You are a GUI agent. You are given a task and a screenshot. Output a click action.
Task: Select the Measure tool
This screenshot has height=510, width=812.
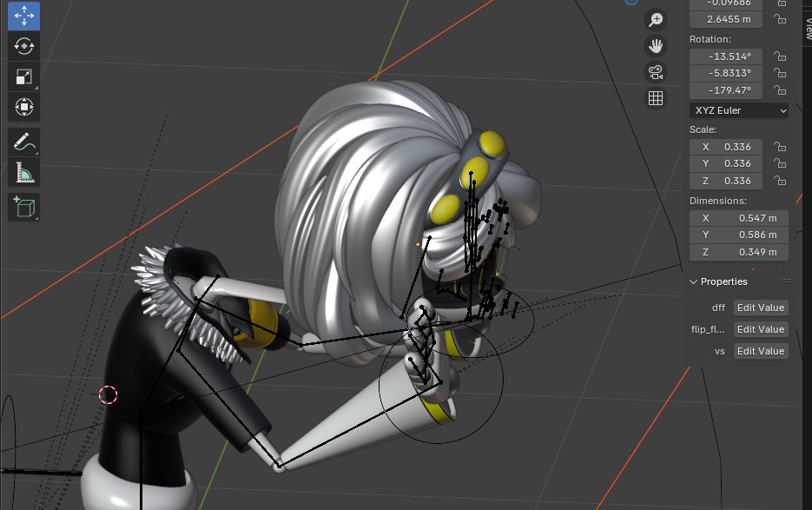click(23, 173)
